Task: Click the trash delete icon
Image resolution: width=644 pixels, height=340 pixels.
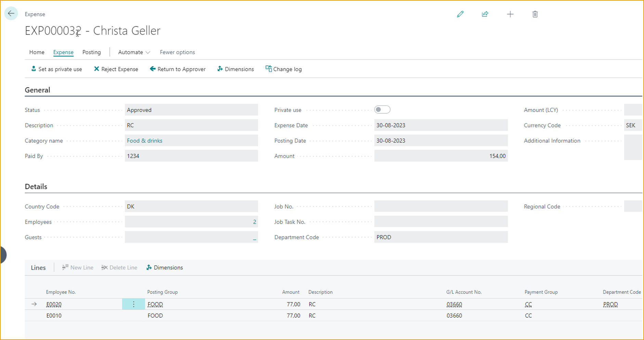Action: (x=535, y=14)
